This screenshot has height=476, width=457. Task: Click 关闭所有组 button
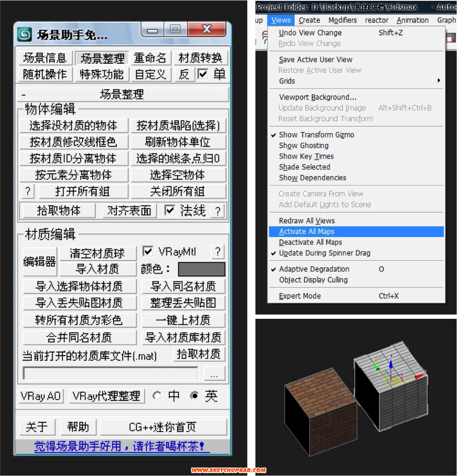point(179,191)
